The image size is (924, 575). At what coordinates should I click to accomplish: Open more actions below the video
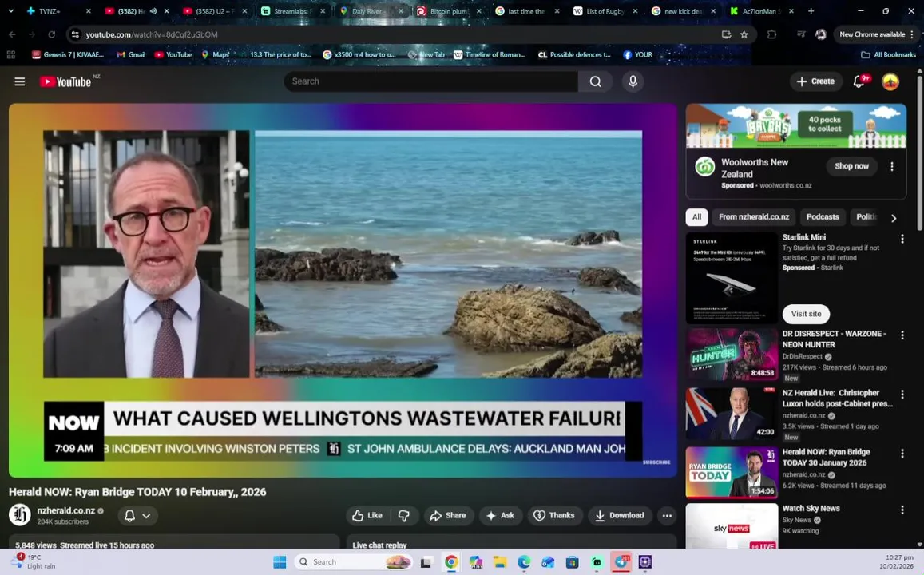pos(667,515)
